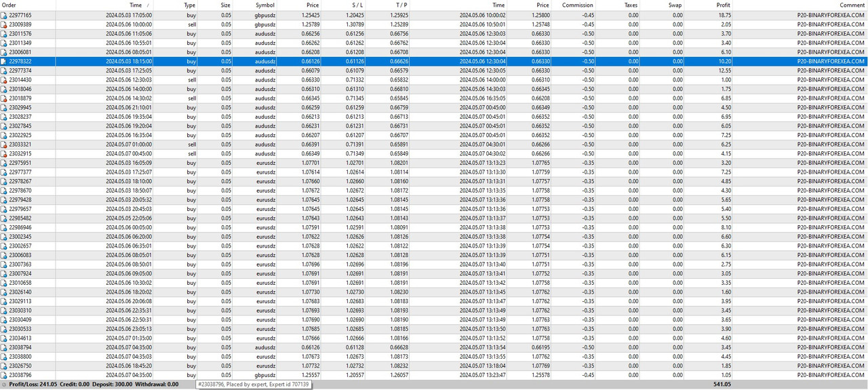Click the icon for order 23027845
The height and width of the screenshot is (390, 868).
point(4,125)
